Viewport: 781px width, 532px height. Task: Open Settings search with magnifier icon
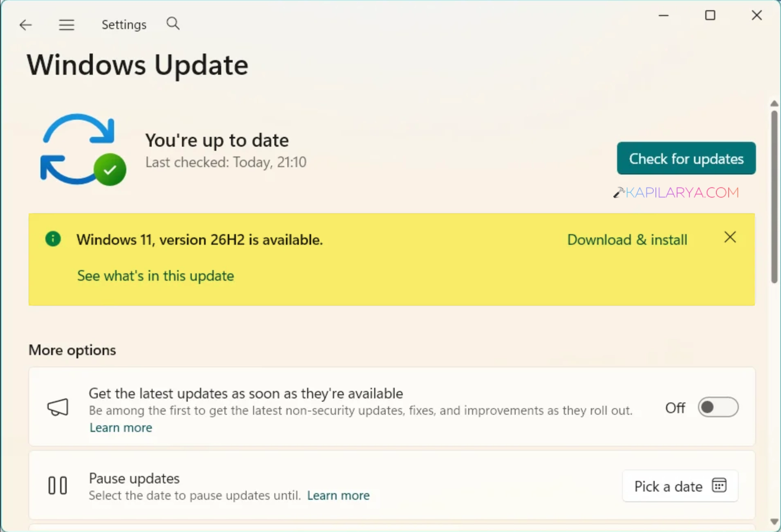click(173, 24)
